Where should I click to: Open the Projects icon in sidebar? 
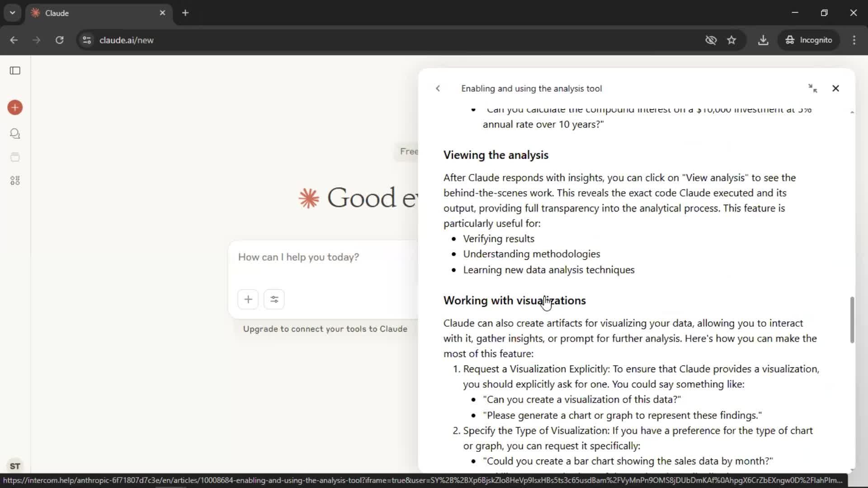point(15,157)
